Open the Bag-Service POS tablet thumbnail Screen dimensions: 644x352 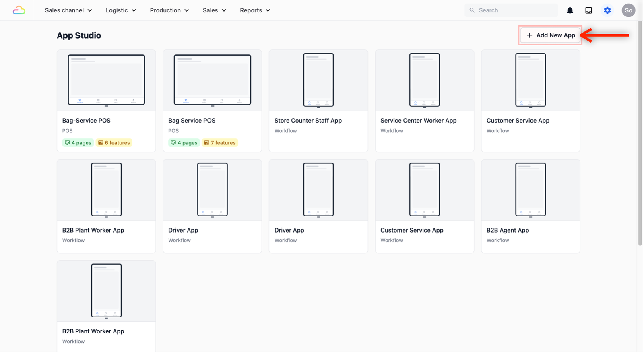point(106,80)
